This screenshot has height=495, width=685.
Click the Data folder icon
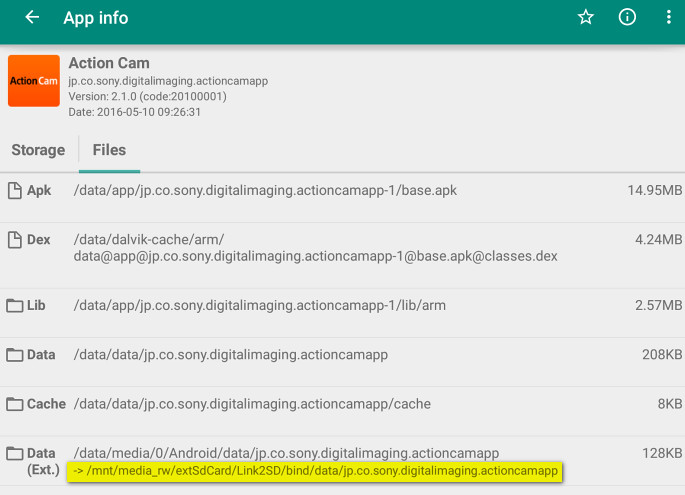(x=14, y=355)
